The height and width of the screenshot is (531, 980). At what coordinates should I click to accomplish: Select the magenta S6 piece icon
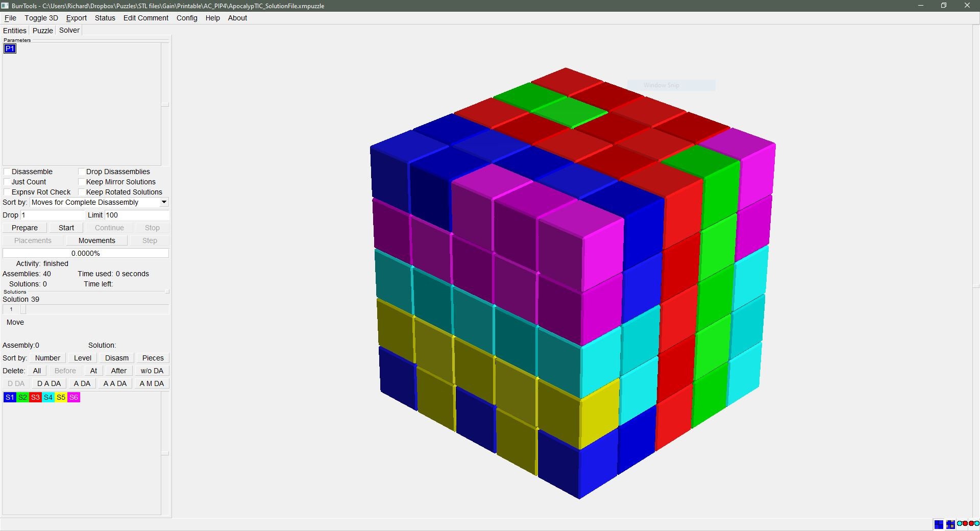73,397
